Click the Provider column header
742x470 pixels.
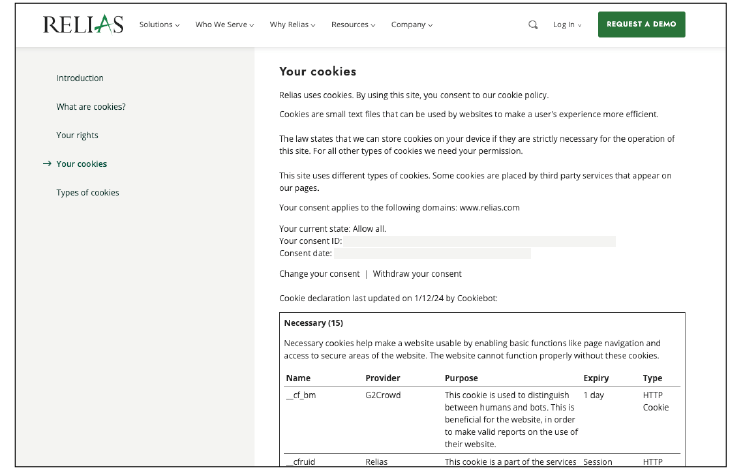382,378
